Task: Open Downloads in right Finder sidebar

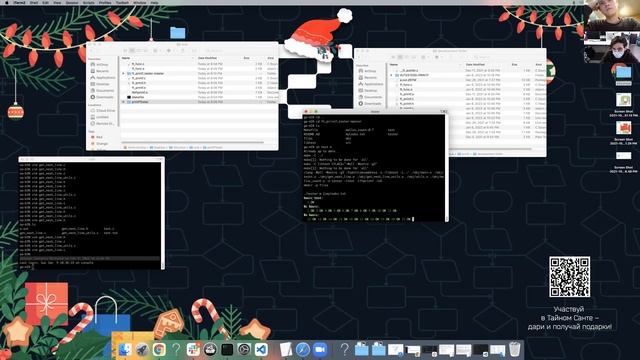Action: click(370, 104)
